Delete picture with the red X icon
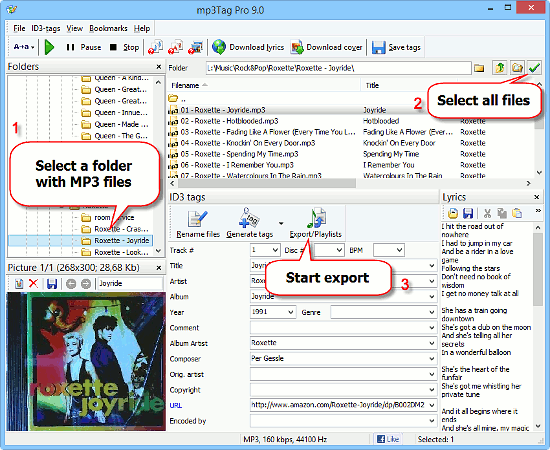This screenshot has height=450, width=550. tap(33, 283)
